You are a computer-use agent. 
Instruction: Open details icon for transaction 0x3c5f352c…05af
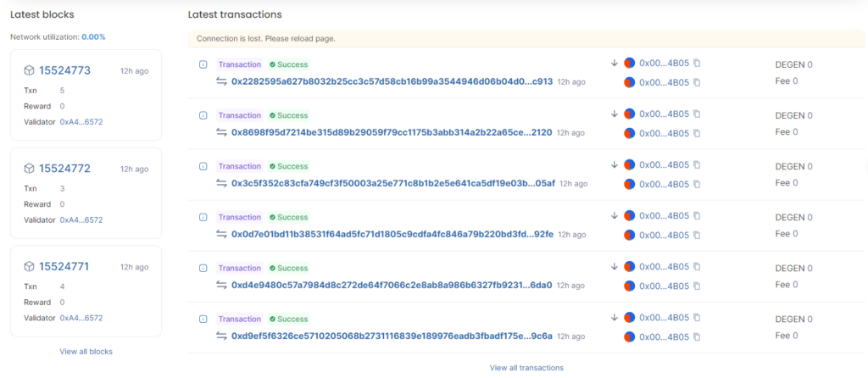pyautogui.click(x=203, y=167)
